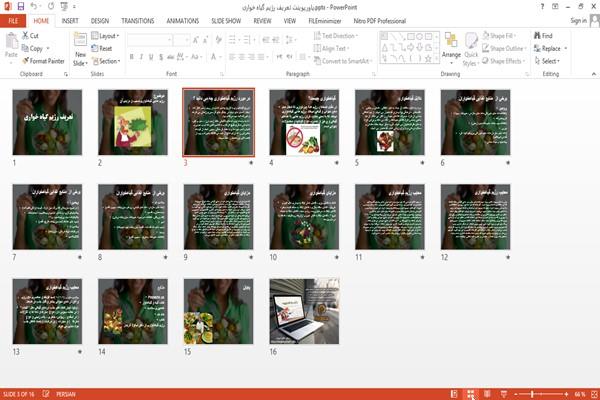This screenshot has width=600, height=400.
Task: Switch to the SLIDE SHOW tab
Action: (x=226, y=21)
